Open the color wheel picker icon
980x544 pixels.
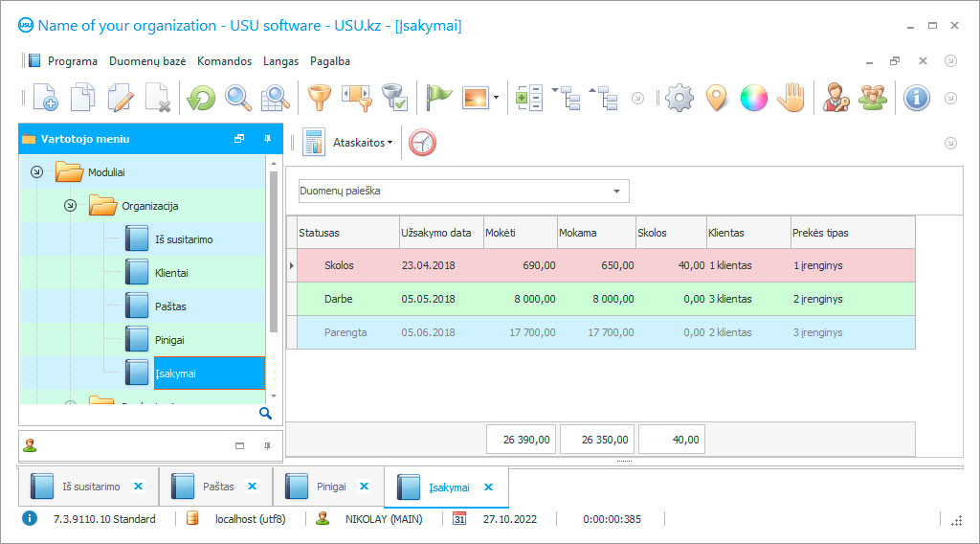point(753,98)
